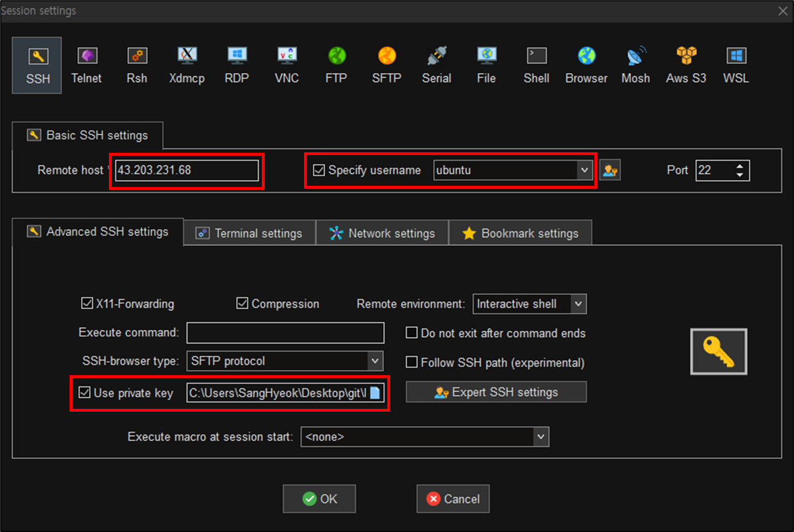This screenshot has width=794, height=532.
Task: Toggle the Use private key checkbox
Action: [x=84, y=392]
